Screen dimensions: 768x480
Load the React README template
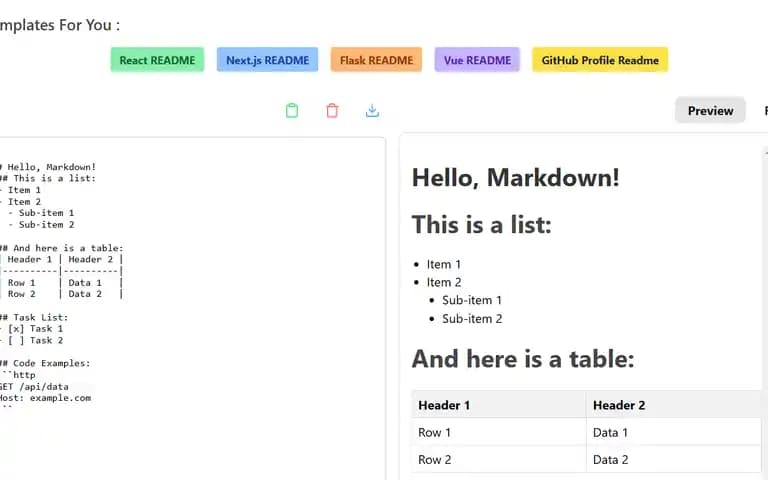point(157,60)
